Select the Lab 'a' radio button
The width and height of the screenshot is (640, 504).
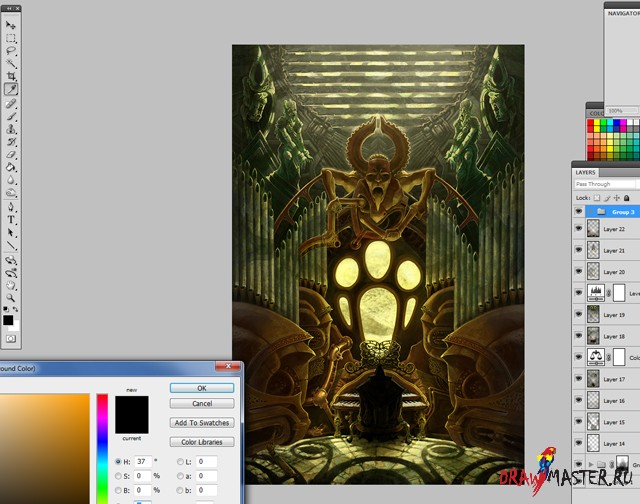pos(180,476)
